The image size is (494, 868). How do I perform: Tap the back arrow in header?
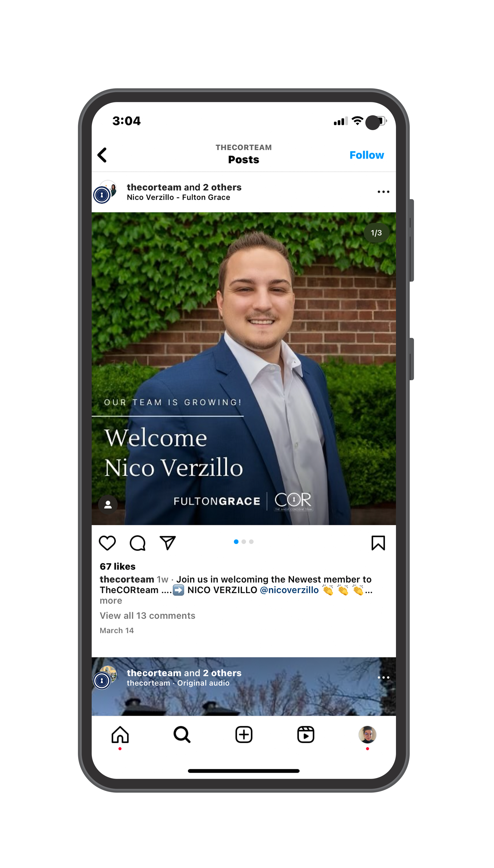pos(102,155)
